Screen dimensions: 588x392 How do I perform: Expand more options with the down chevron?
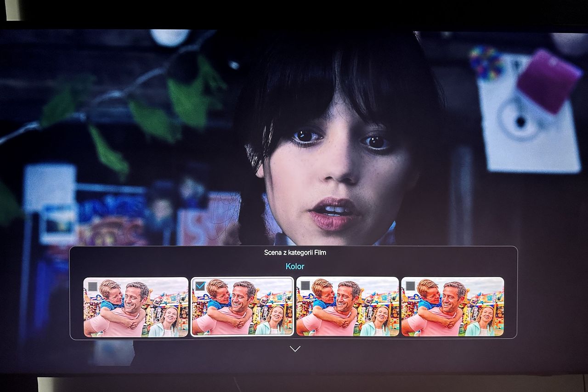[x=295, y=349]
